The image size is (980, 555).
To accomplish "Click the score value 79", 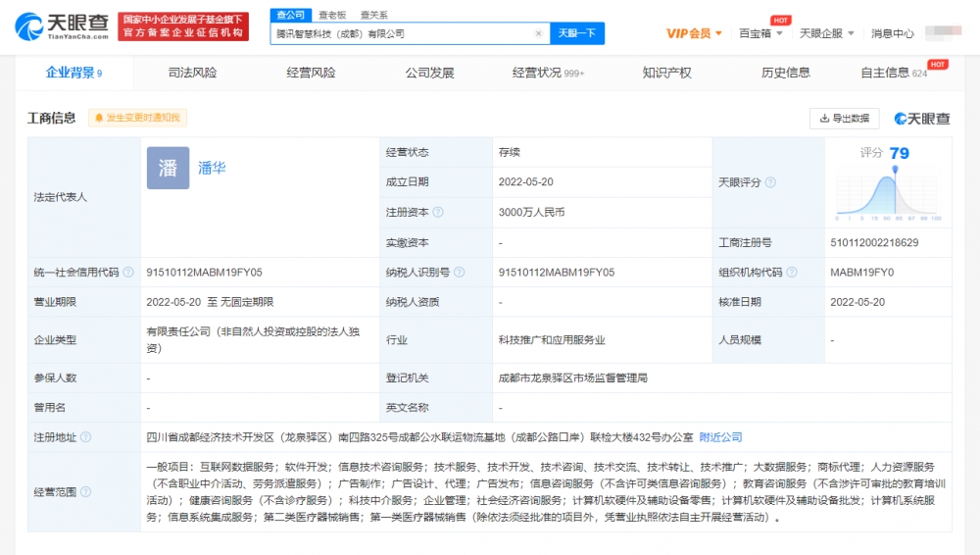I will [900, 153].
